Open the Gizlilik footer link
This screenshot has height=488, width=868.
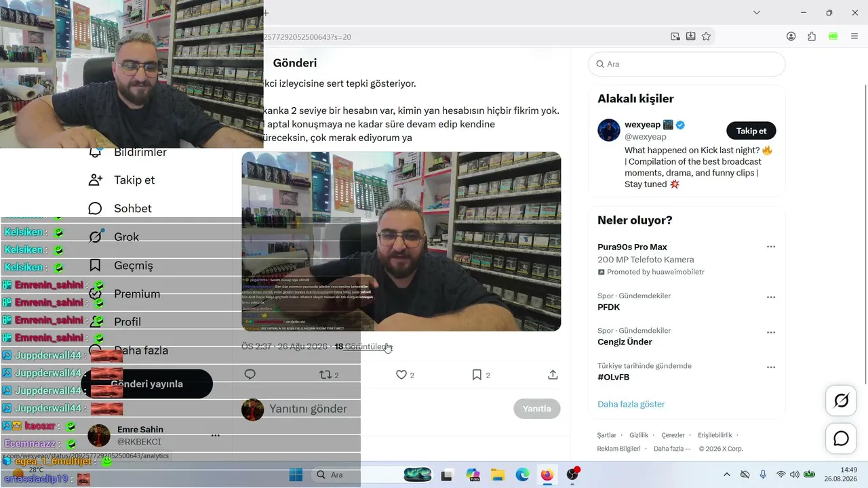(x=639, y=435)
